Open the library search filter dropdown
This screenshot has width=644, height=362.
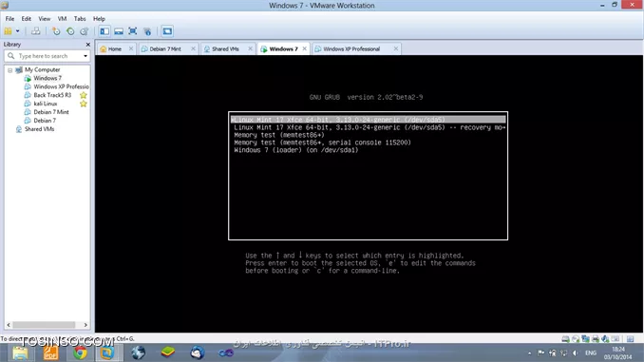pyautogui.click(x=85, y=56)
